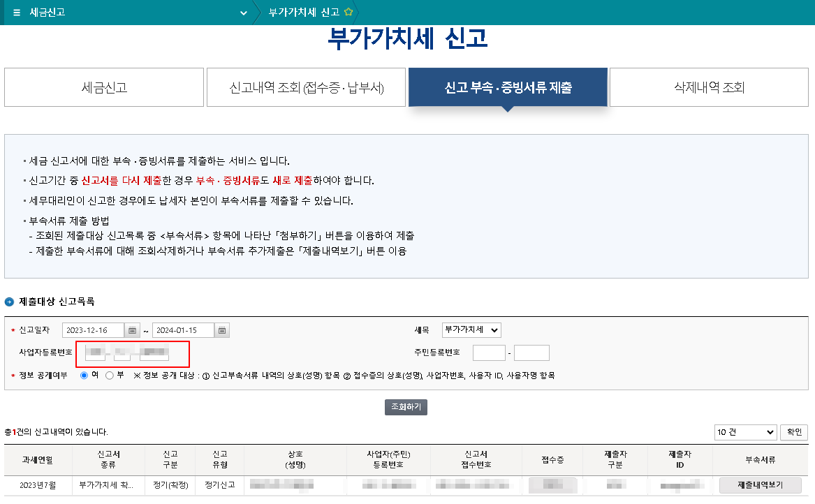
Task: Click the 정기(확정) cell in the row
Action: (x=170, y=485)
